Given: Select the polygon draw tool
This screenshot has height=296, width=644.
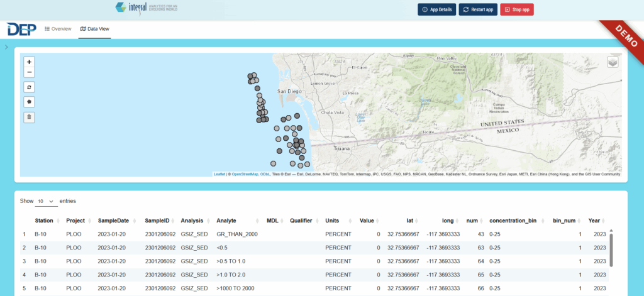Looking at the screenshot, I should point(30,101).
